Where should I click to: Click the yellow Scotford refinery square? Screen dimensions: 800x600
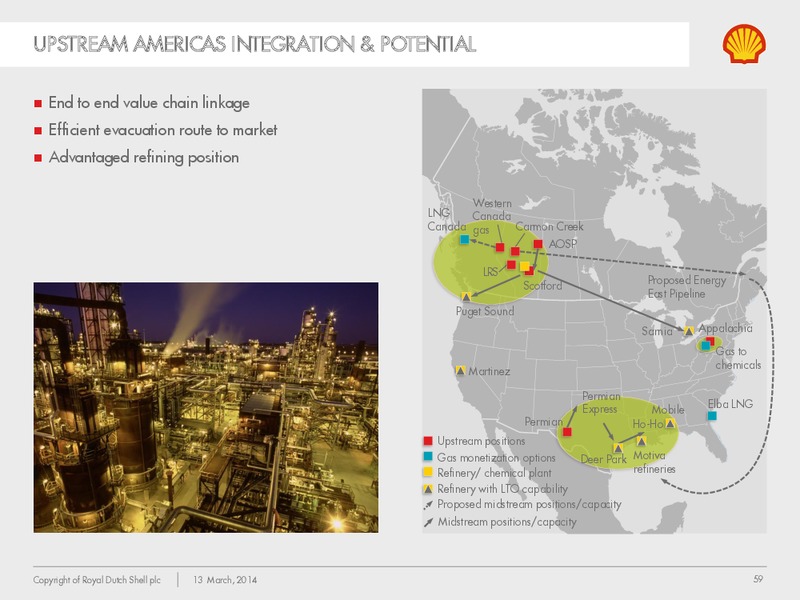524,266
